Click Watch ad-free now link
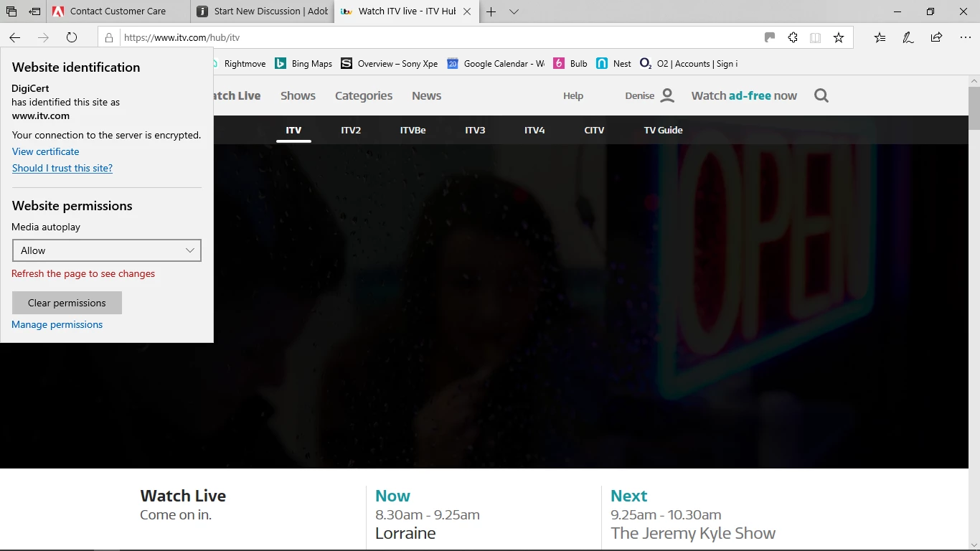980x551 pixels. tap(744, 95)
